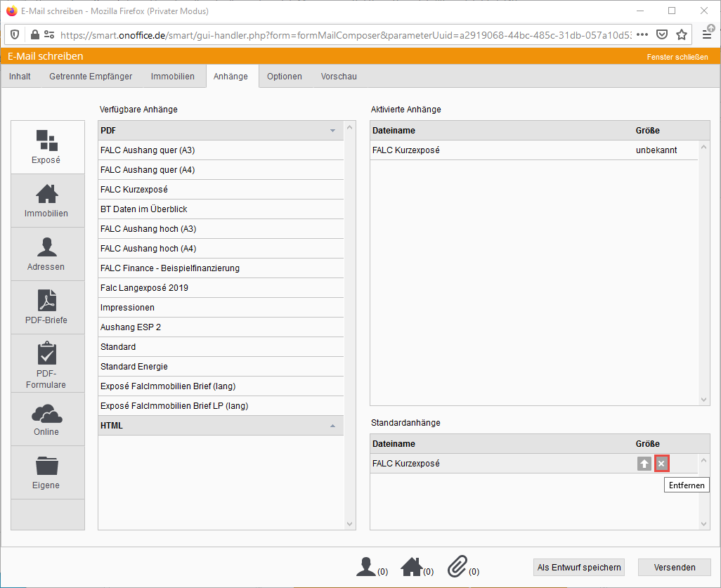Image resolution: width=721 pixels, height=588 pixels.
Task: Switch to the Vorschau tab
Action: pyautogui.click(x=339, y=77)
